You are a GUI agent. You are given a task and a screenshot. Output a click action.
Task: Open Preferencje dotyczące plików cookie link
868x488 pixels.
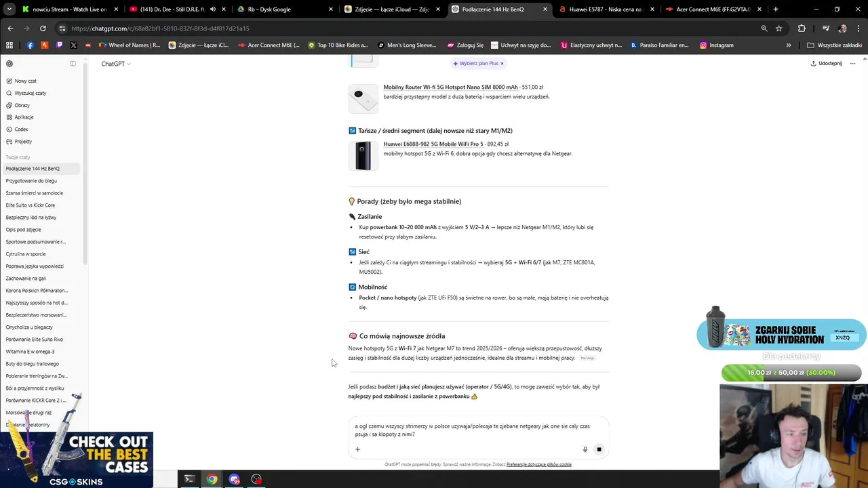tap(539, 464)
